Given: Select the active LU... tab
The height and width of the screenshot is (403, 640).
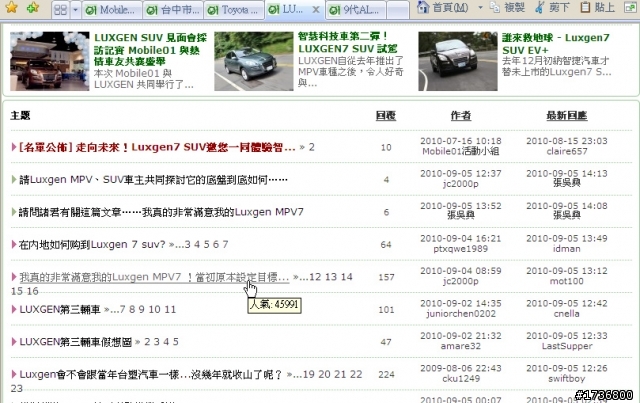Looking at the screenshot, I should (286, 9).
